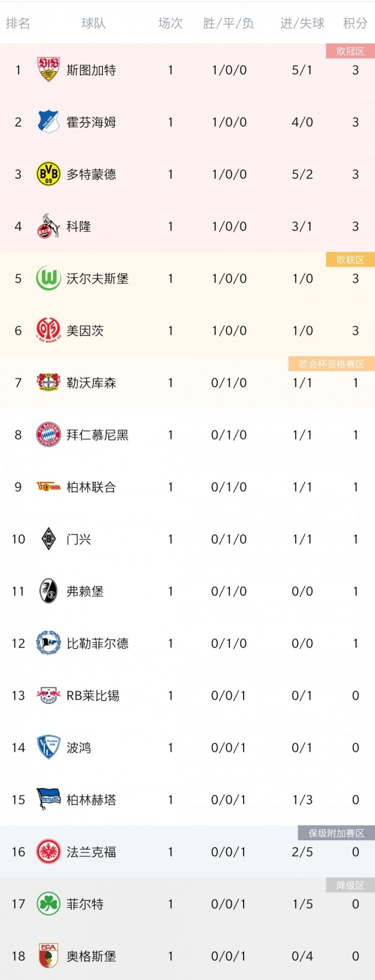The width and height of the screenshot is (375, 980).
Task: Open the 斯图加特 team name link
Action: pyautogui.click(x=91, y=70)
